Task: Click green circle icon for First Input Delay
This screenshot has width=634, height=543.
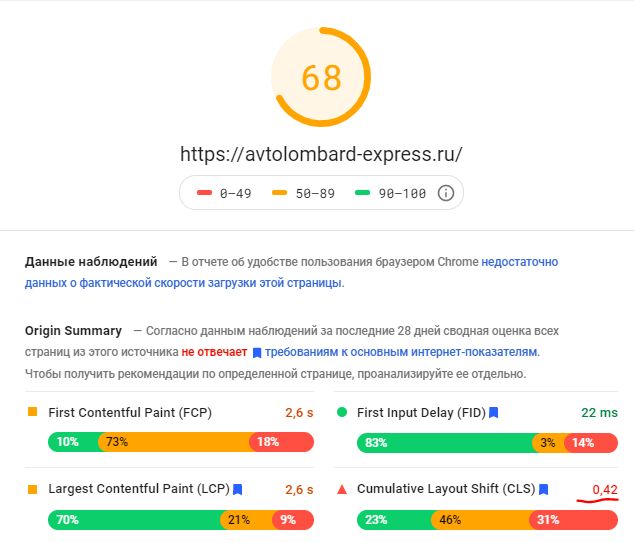Action: [x=342, y=412]
